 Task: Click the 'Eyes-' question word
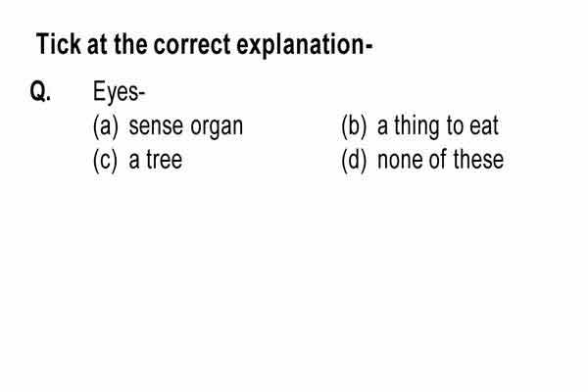tap(119, 92)
